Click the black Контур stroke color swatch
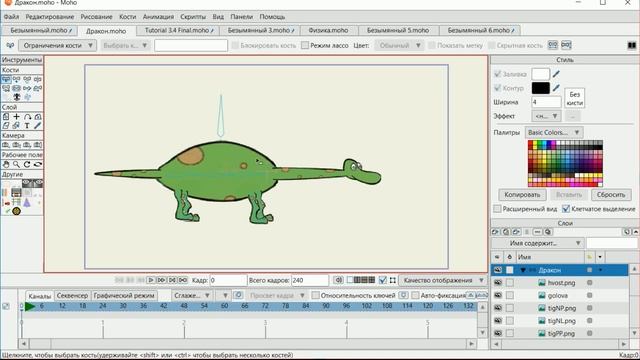 (x=540, y=88)
